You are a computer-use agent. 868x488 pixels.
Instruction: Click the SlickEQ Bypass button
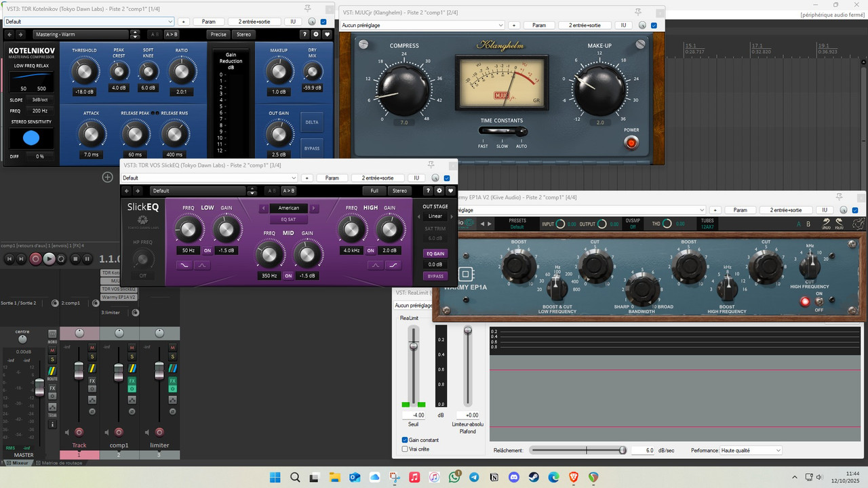[435, 276]
